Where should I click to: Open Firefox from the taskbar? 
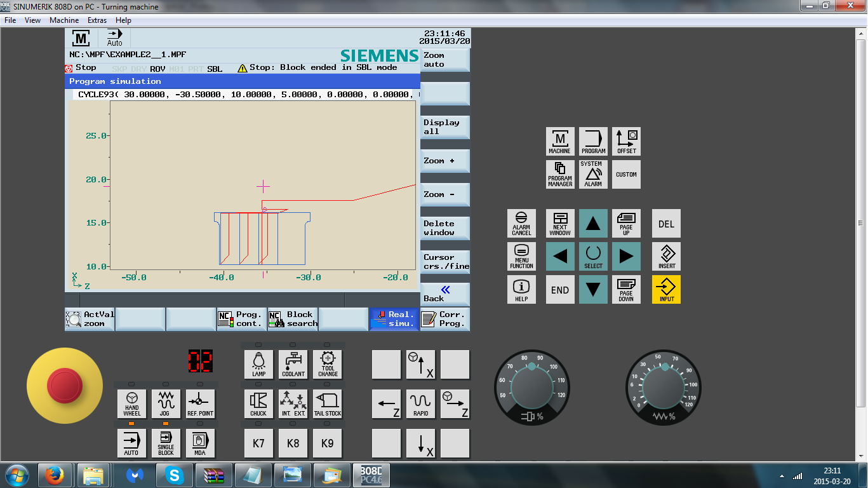pos(54,475)
